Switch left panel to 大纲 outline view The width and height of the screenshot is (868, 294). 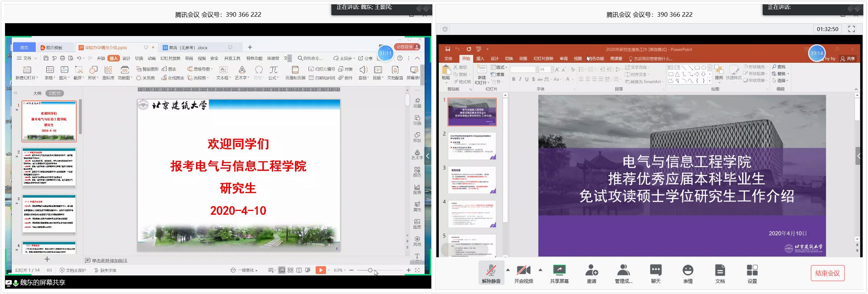37,93
